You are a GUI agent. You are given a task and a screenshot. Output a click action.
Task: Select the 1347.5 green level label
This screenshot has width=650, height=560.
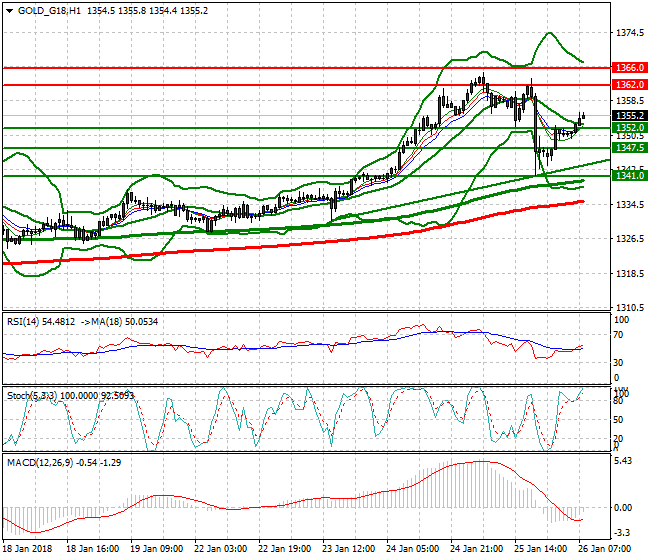click(x=627, y=147)
